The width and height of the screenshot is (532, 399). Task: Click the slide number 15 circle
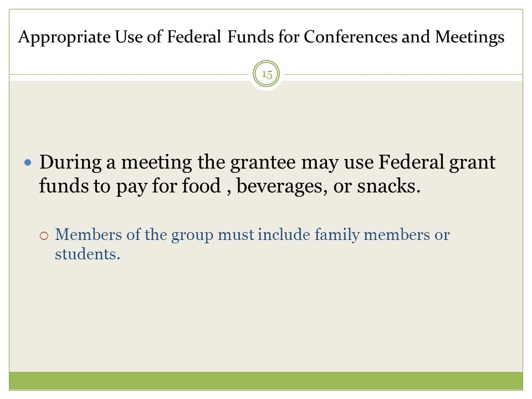click(x=267, y=74)
